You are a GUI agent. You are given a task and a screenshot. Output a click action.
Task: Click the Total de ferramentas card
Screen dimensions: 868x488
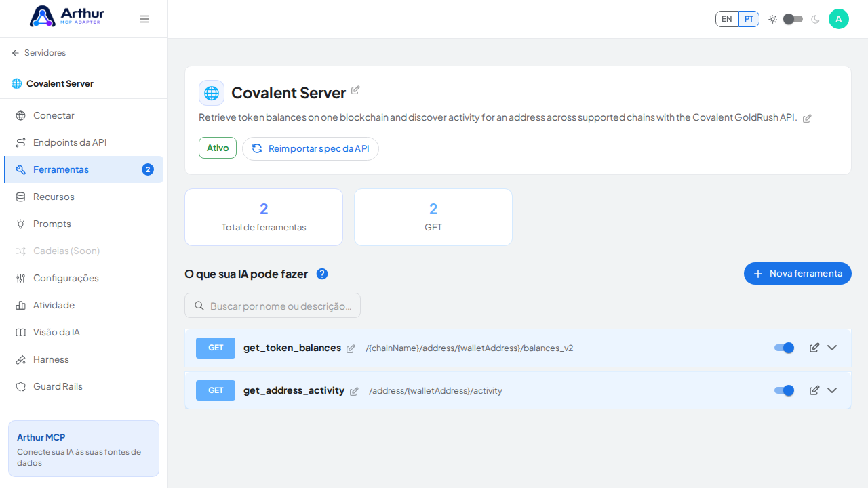[264, 217]
